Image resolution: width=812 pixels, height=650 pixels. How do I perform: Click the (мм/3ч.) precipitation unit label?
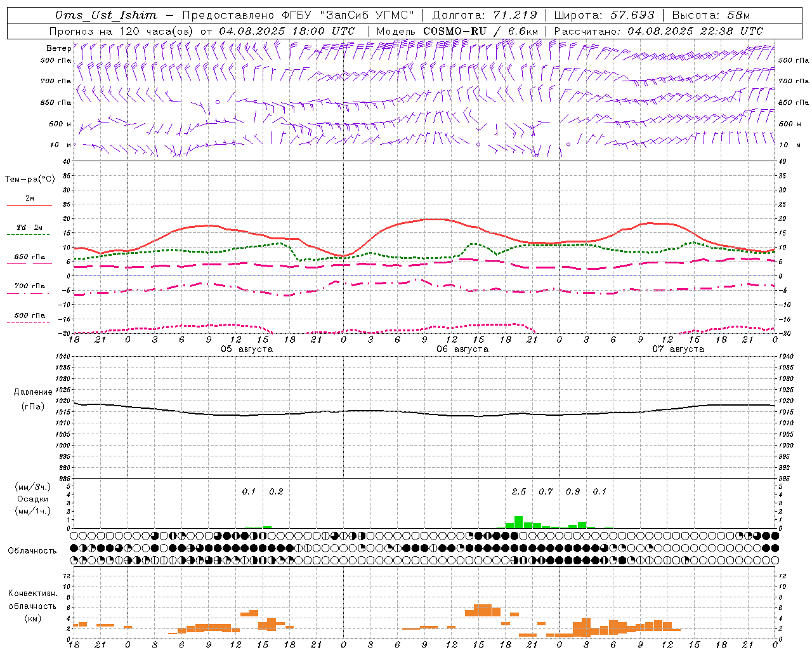pyautogui.click(x=33, y=487)
